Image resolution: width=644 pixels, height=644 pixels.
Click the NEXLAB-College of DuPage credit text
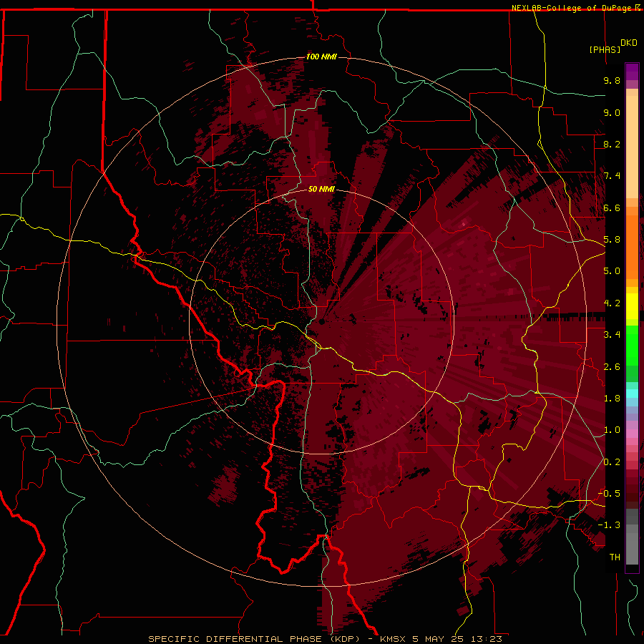pyautogui.click(x=572, y=8)
